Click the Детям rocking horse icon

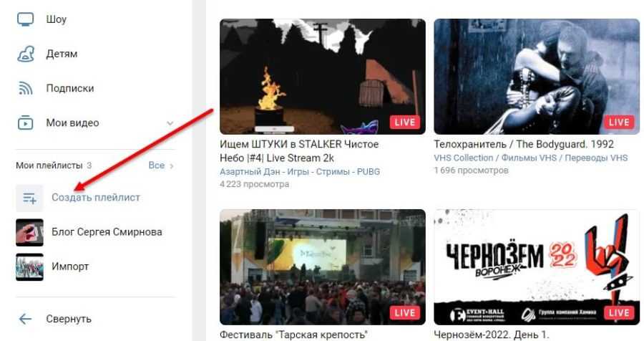coord(25,54)
